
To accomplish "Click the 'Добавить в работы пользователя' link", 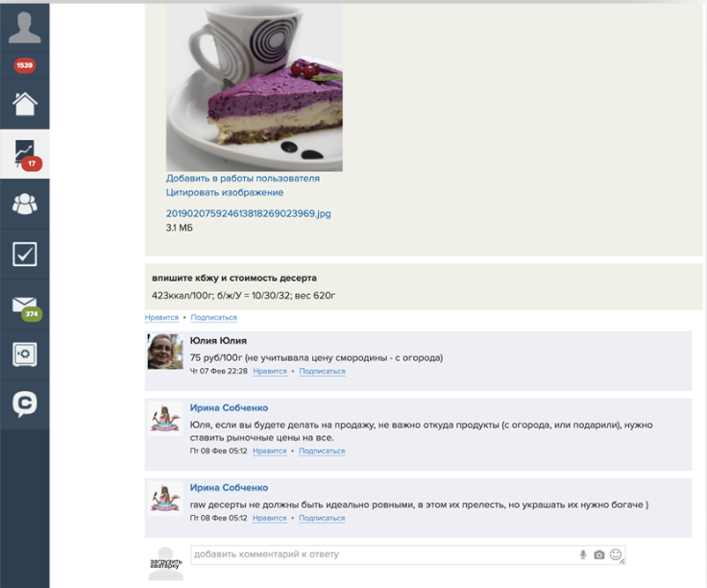I will click(243, 178).
